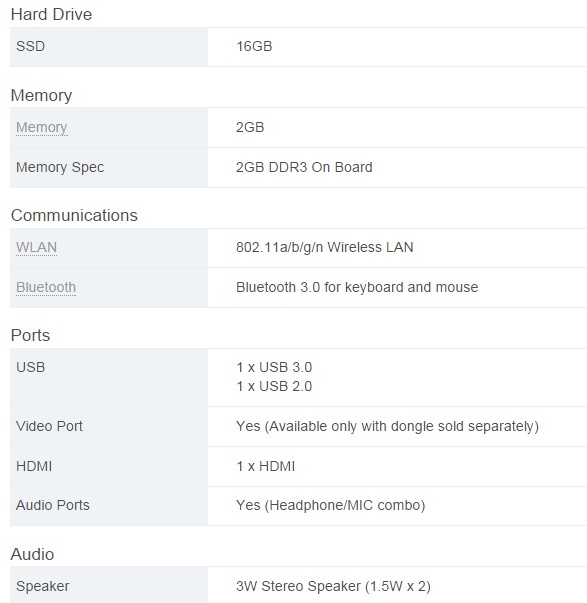Click the Headphone/MIC combo text
Image resolution: width=587 pixels, height=603 pixels.
pyautogui.click(x=330, y=505)
